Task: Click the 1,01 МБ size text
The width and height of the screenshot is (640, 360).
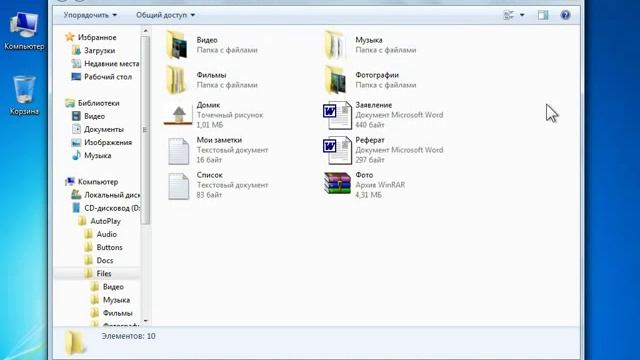Action: [x=210, y=125]
